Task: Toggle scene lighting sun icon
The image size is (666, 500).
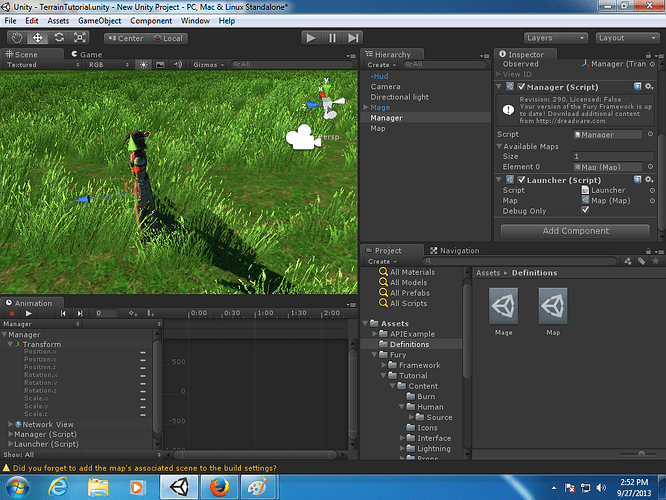Action: point(144,65)
